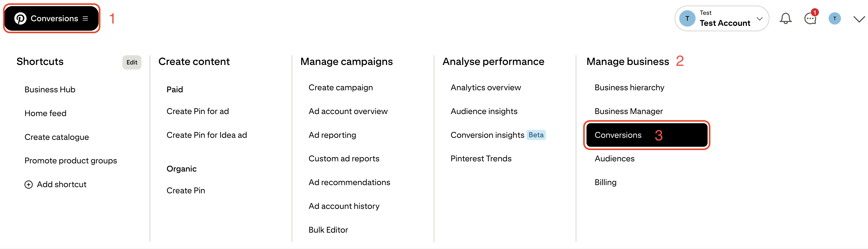Click the plus icon beside Add shortcut
Screen dimensions: 868x249
(x=29, y=185)
